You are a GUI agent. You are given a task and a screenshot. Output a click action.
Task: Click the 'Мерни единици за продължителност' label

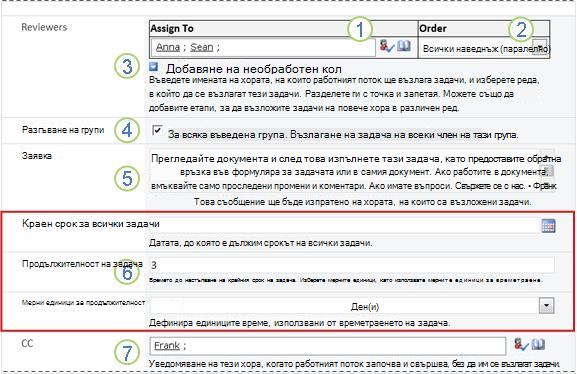point(83,303)
